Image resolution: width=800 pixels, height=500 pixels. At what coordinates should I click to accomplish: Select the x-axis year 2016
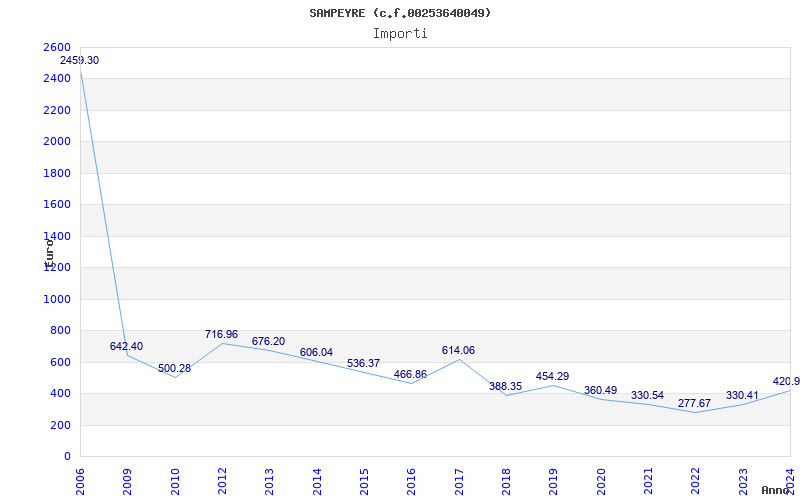[411, 482]
